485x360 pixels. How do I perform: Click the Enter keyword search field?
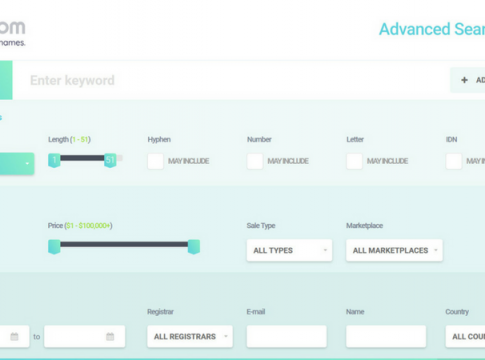[230, 80]
